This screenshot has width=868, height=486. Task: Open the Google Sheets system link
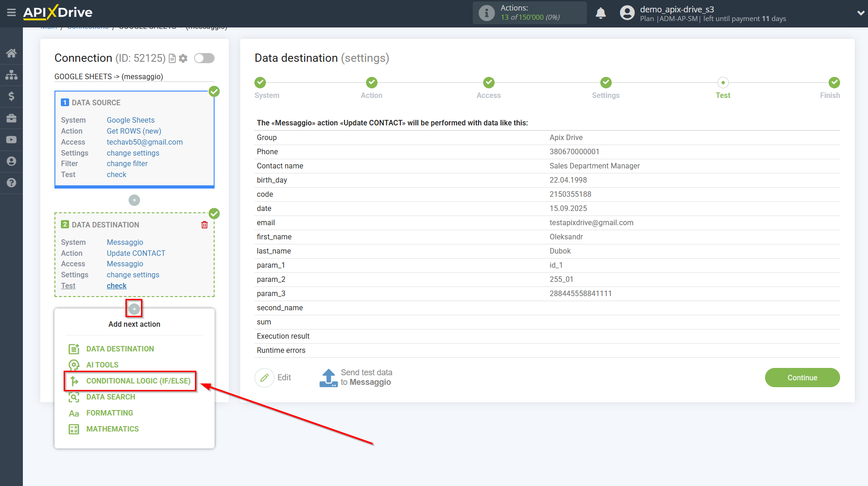click(x=130, y=120)
